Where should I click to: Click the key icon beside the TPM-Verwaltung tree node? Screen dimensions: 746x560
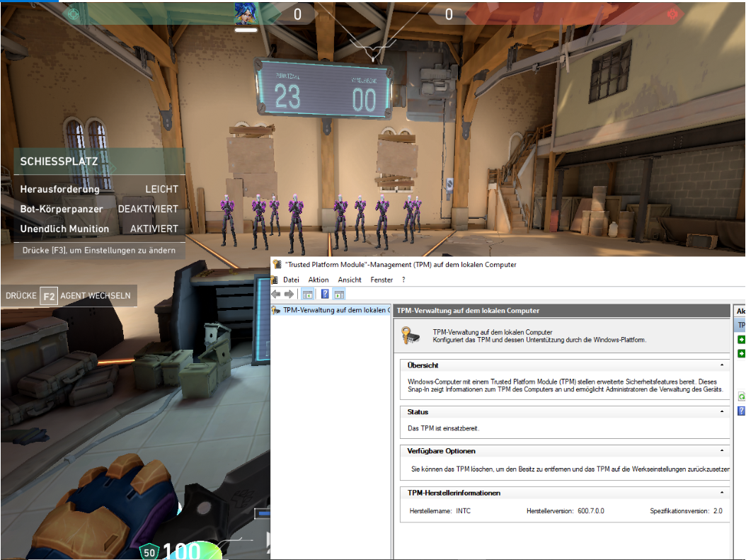[x=275, y=310]
